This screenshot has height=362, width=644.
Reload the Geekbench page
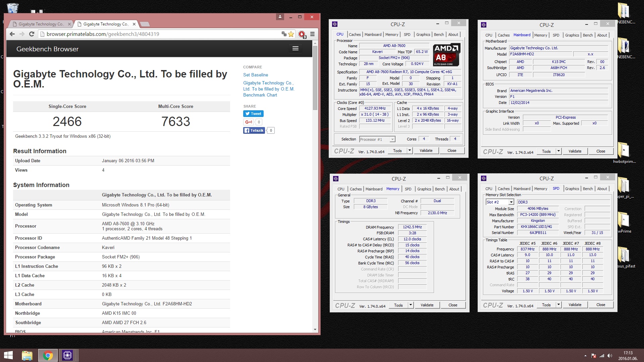[x=32, y=34]
